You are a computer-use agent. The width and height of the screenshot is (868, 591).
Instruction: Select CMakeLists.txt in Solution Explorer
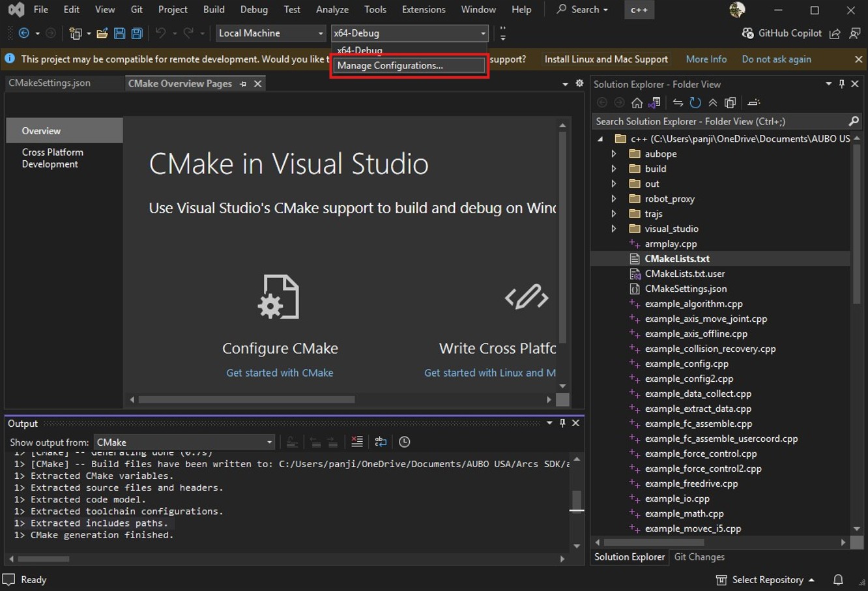click(676, 259)
